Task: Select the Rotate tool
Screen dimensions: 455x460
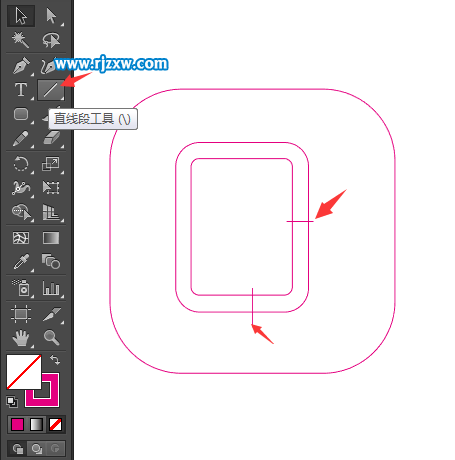Action: [x=21, y=164]
